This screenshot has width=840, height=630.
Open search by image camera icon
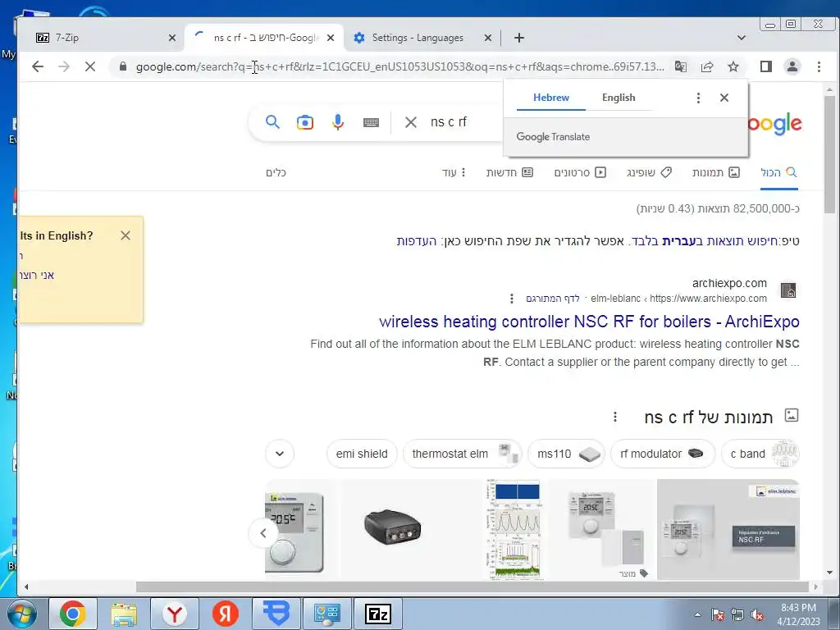tap(305, 122)
